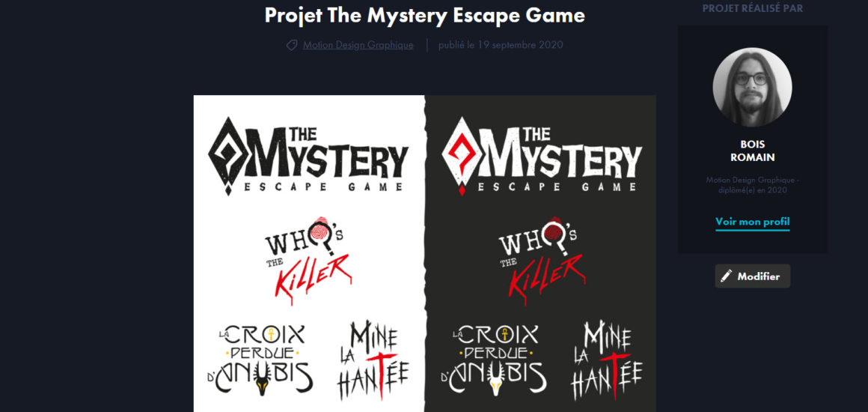The image size is (868, 412).
Task: Click the Who's The Killer logo on white
Action: click(x=308, y=259)
